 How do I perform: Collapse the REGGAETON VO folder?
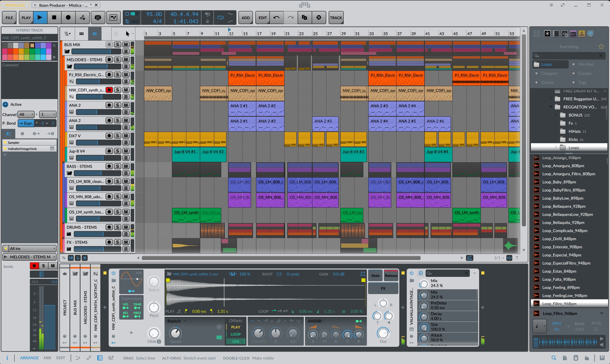[551, 107]
